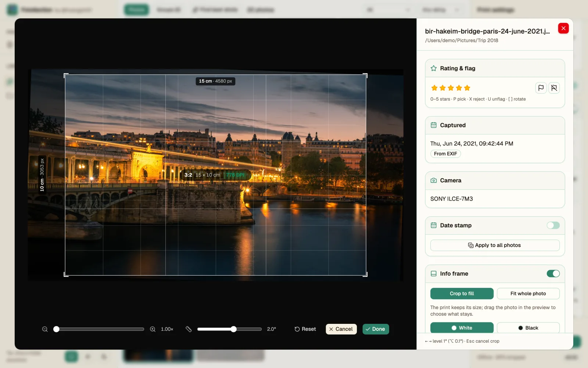
Task: Click the Rating & flag star icon
Action: click(434, 68)
